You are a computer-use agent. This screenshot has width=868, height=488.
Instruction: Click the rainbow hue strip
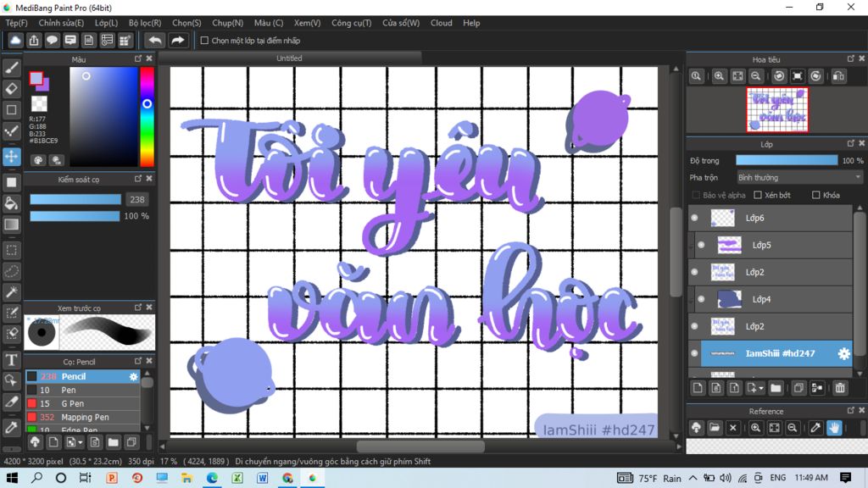pos(147,117)
